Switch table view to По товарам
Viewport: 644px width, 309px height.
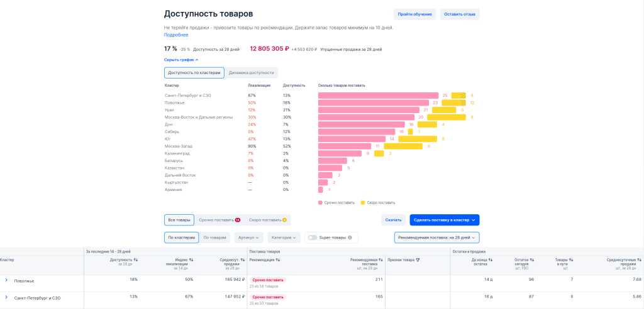(214, 237)
